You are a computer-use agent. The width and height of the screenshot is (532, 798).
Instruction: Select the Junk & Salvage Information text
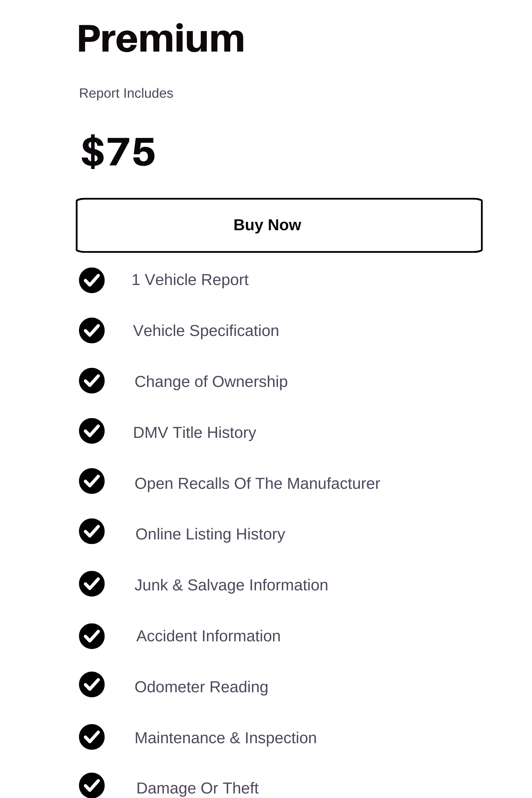232,585
